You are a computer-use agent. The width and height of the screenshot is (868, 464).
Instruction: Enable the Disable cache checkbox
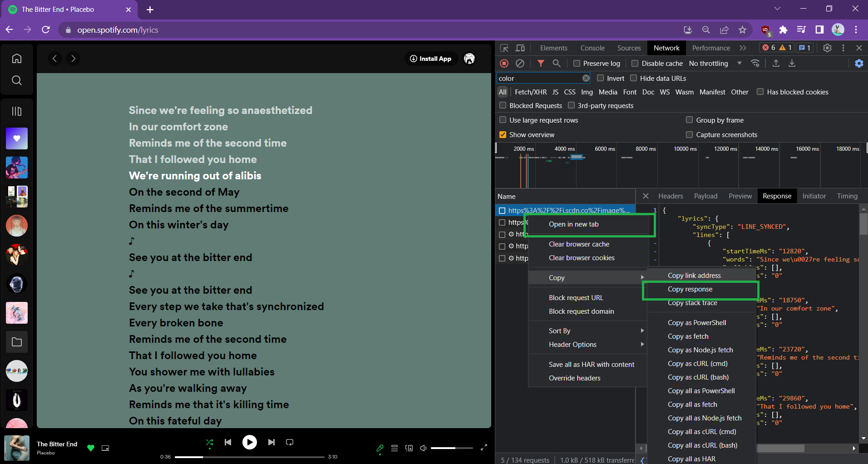click(636, 63)
